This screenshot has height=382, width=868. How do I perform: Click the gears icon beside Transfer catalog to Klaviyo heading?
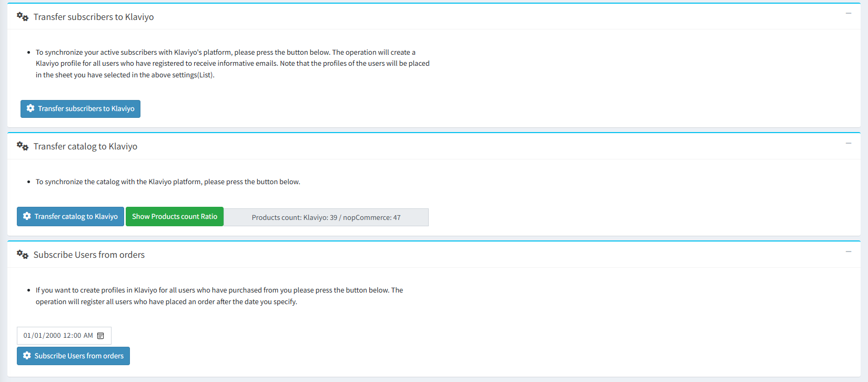point(23,146)
